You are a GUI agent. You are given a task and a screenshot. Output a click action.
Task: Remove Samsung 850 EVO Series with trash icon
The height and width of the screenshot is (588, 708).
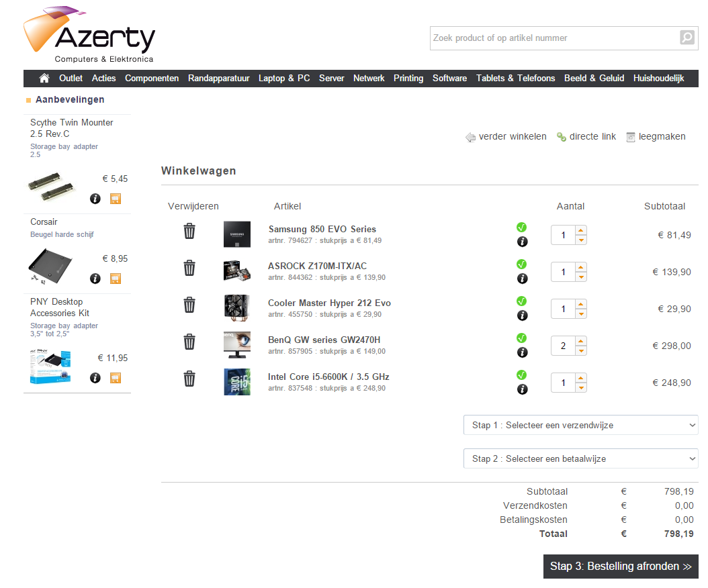click(x=189, y=231)
